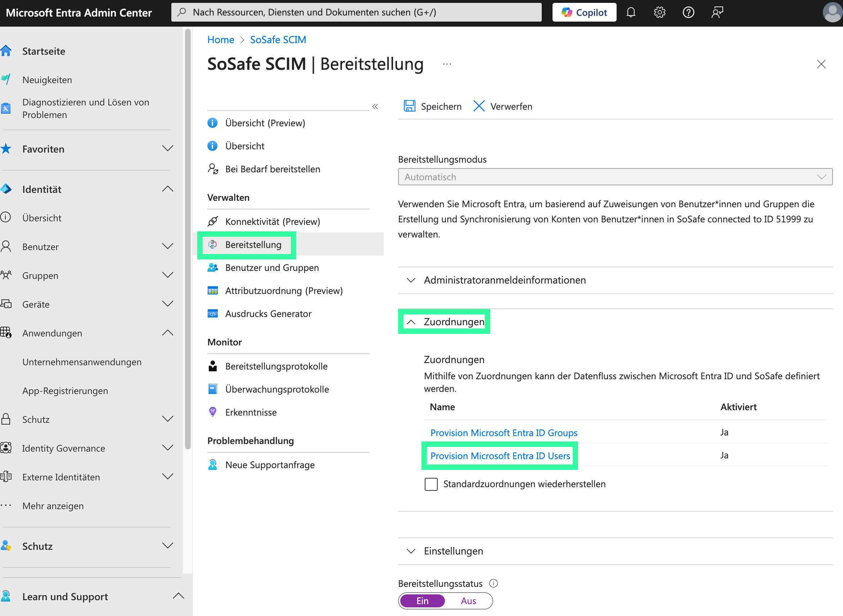
Task: Click the left sidebar vertical scrollbar
Action: pos(188,239)
